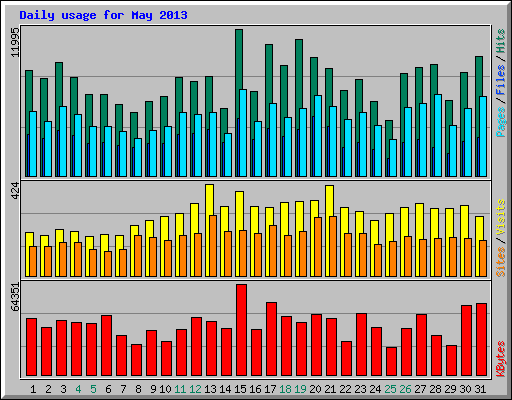Click the 64351 KBytes axis value
The height and width of the screenshot is (400, 512).
[x=15, y=297]
